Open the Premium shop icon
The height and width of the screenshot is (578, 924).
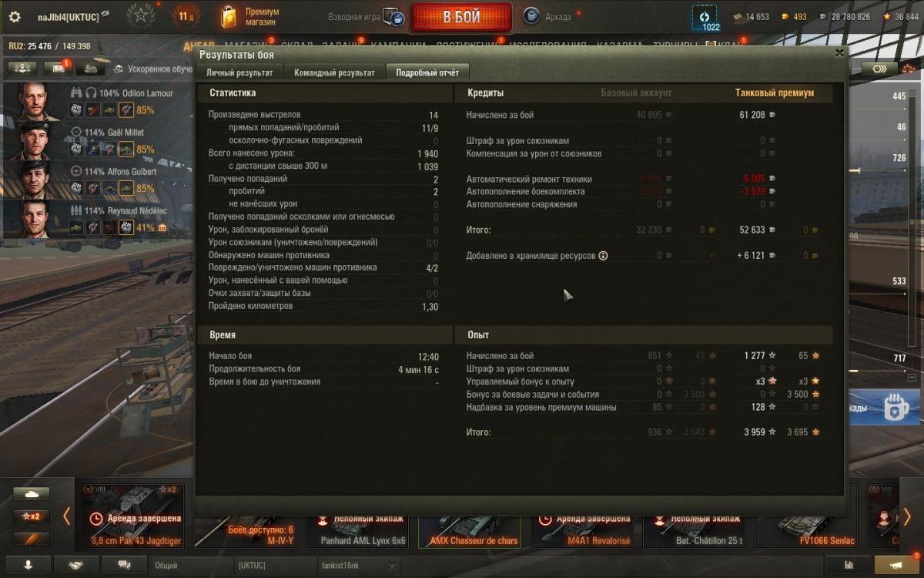[229, 16]
